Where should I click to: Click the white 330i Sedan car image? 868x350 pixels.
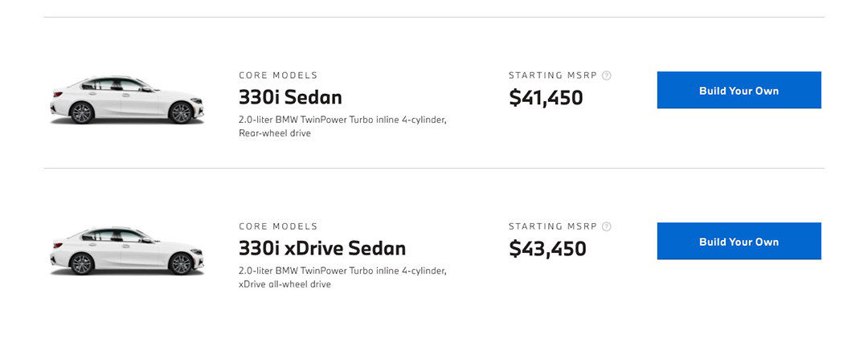(x=127, y=100)
